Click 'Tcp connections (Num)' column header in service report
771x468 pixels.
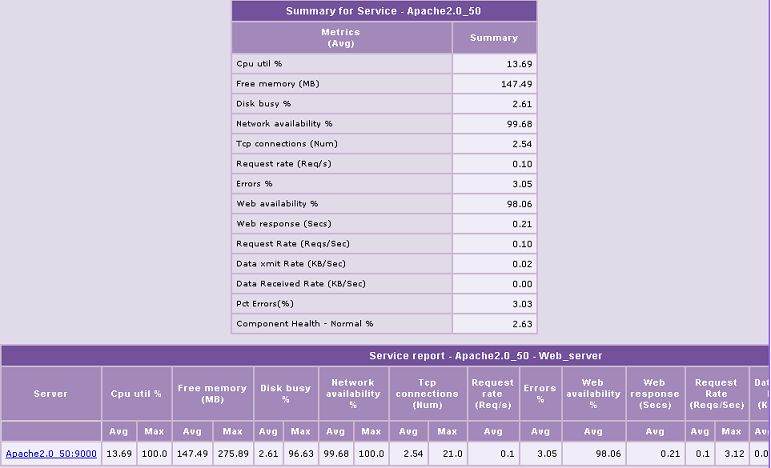pyautogui.click(x=428, y=394)
